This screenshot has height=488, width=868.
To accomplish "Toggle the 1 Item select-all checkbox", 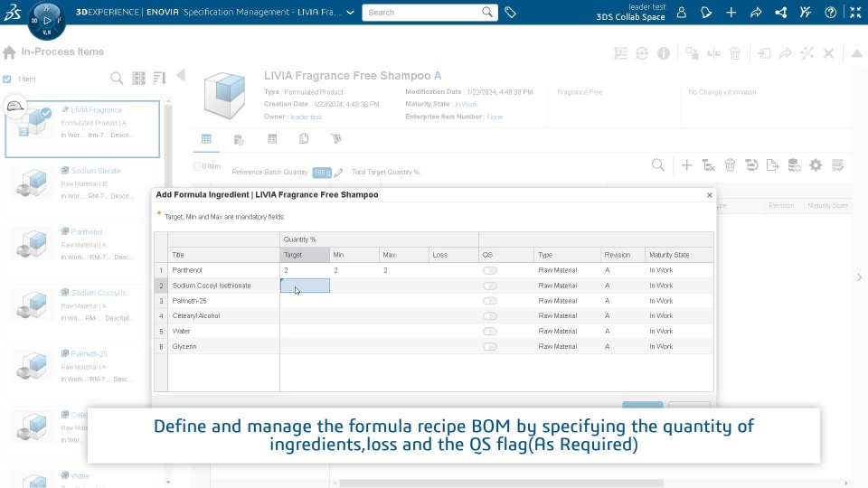I will 6,80.
